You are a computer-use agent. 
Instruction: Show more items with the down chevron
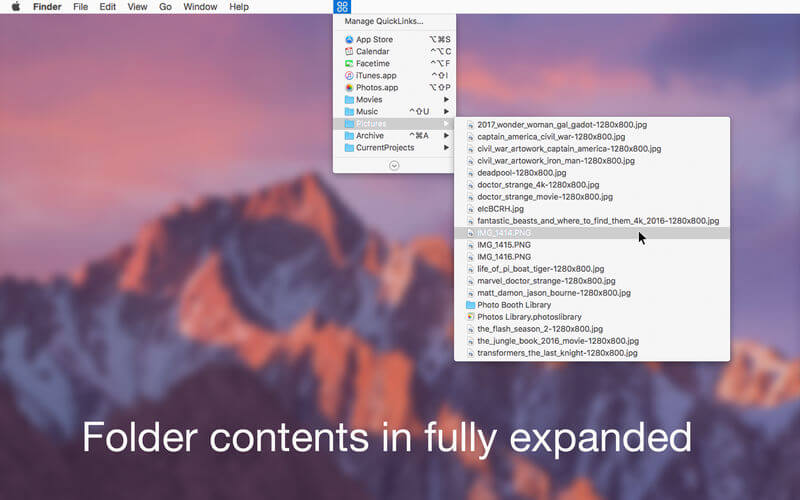pos(394,165)
